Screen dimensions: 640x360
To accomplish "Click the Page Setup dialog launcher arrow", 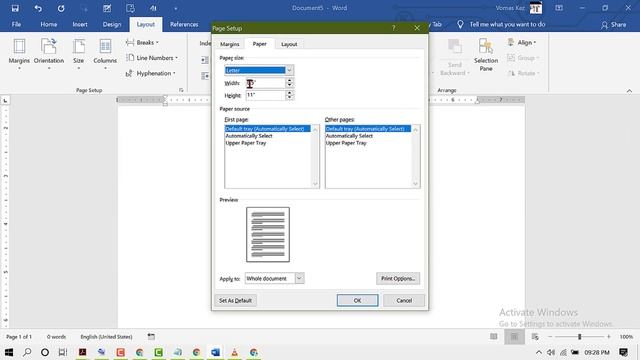I will pyautogui.click(x=181, y=90).
